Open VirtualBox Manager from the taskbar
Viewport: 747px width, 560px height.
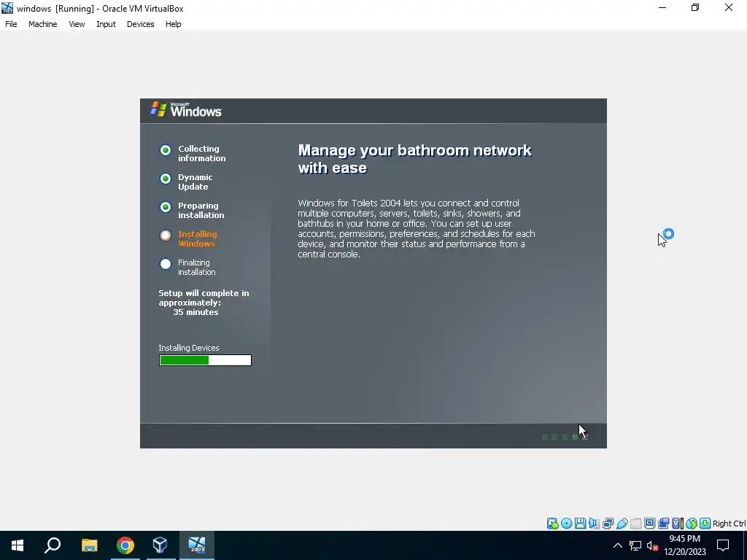coord(160,545)
